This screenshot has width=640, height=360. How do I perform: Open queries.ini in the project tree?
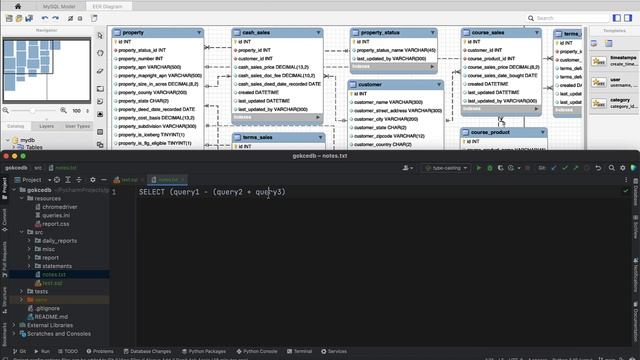click(52, 216)
